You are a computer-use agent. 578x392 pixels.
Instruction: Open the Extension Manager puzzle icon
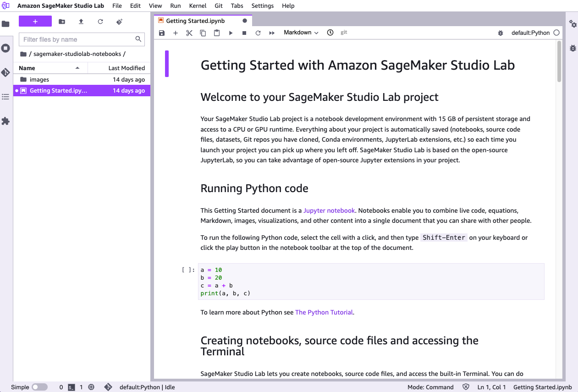(x=6, y=121)
